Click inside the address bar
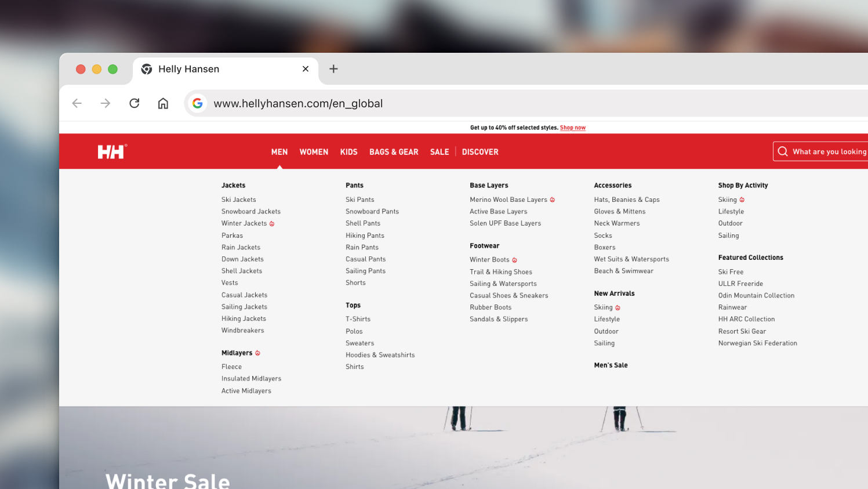Viewport: 868px width, 489px height. coord(348,103)
